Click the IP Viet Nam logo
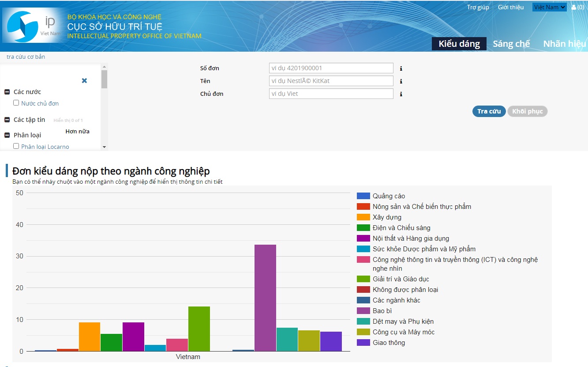 tap(32, 26)
